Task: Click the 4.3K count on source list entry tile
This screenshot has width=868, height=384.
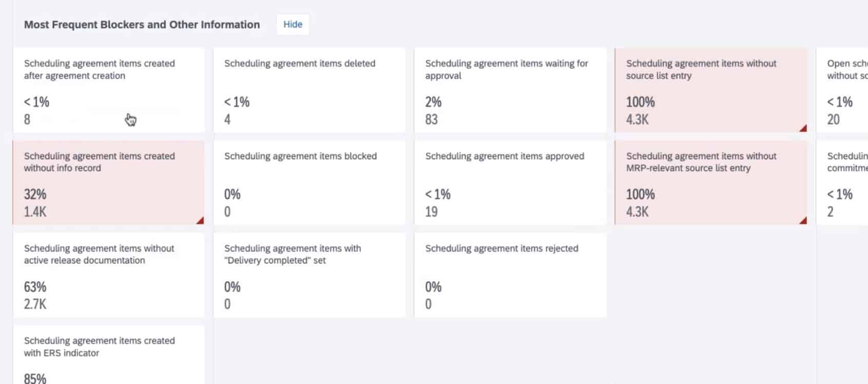Action: click(637, 120)
